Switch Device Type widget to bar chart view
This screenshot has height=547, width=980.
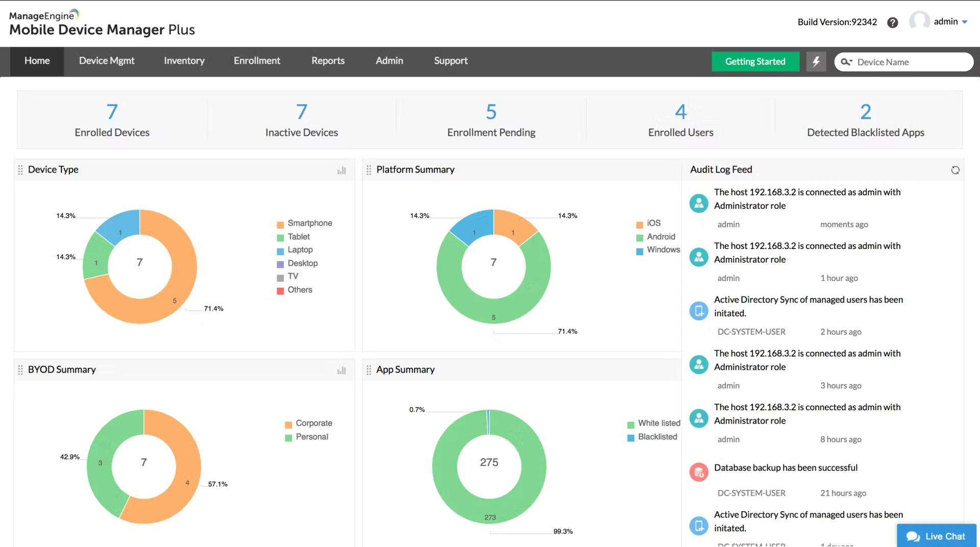pyautogui.click(x=341, y=170)
